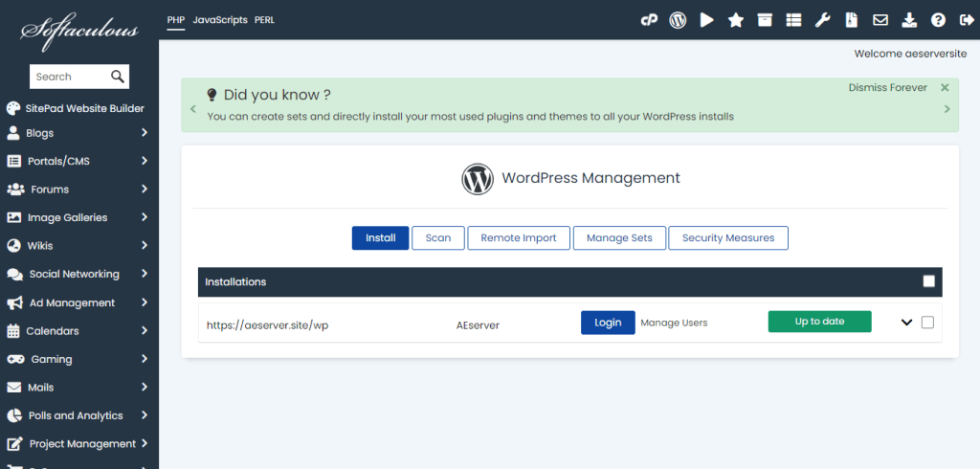Open Manage Sets

tap(619, 238)
